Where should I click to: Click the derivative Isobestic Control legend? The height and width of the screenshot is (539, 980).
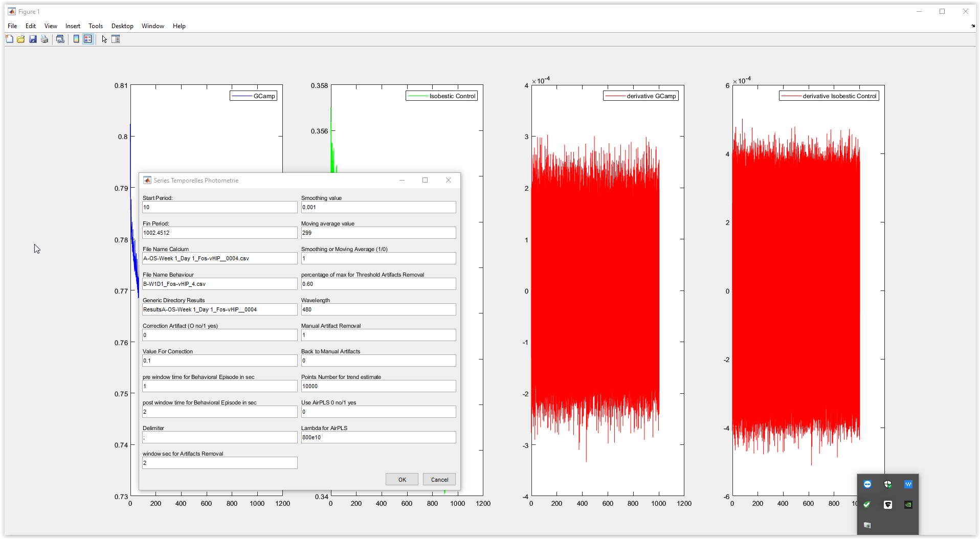tap(829, 96)
